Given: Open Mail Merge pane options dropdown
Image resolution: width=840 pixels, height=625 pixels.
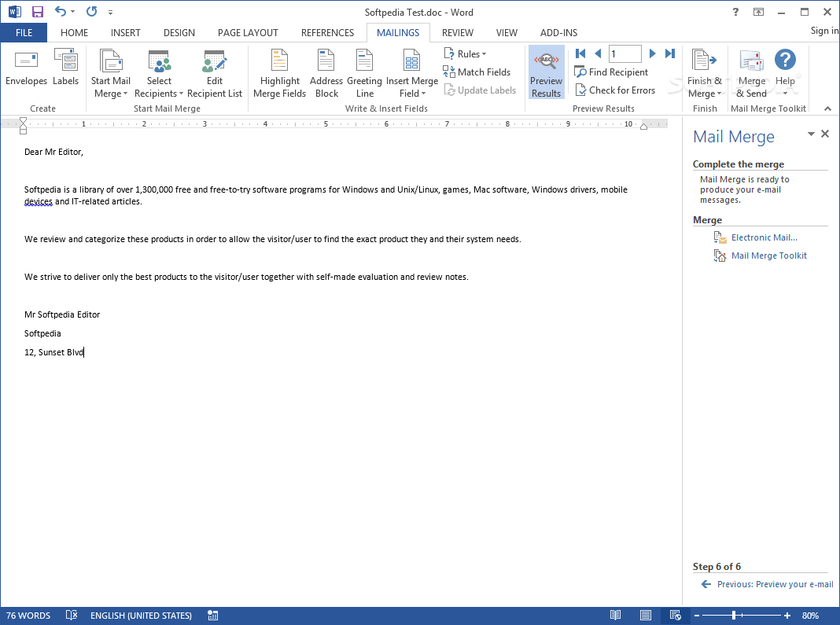Looking at the screenshot, I should 811,134.
